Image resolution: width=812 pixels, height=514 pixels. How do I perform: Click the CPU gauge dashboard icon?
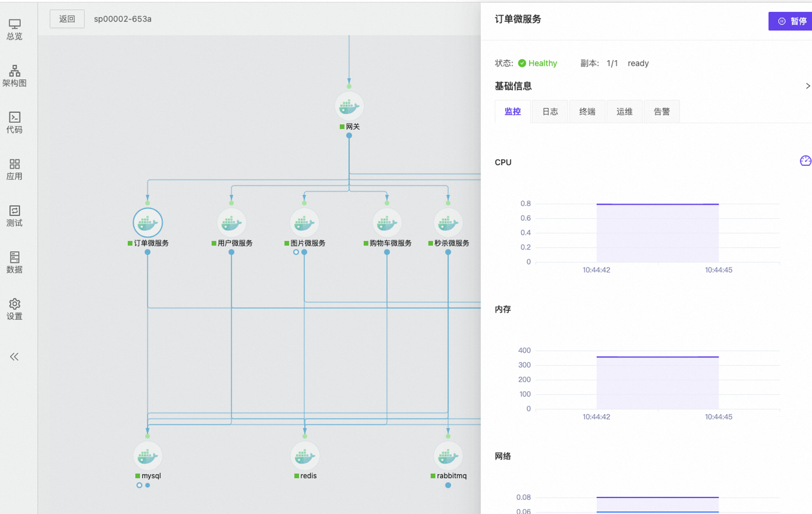[805, 161]
